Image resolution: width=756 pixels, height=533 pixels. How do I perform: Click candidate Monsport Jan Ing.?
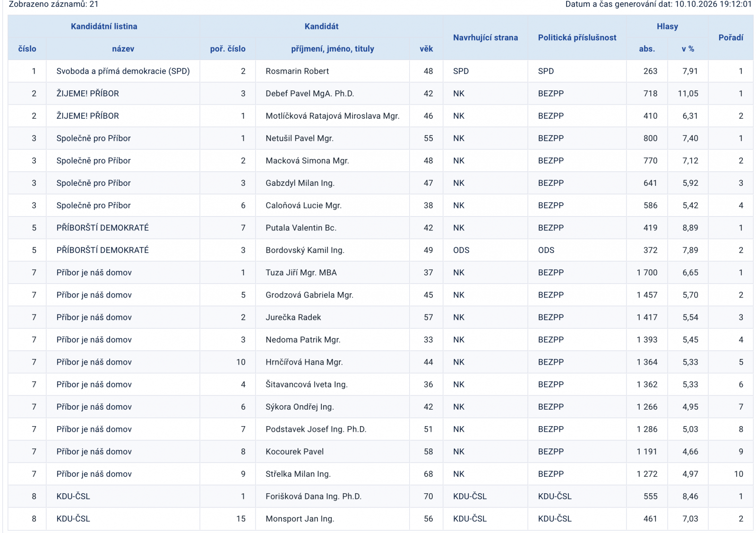(x=300, y=518)
